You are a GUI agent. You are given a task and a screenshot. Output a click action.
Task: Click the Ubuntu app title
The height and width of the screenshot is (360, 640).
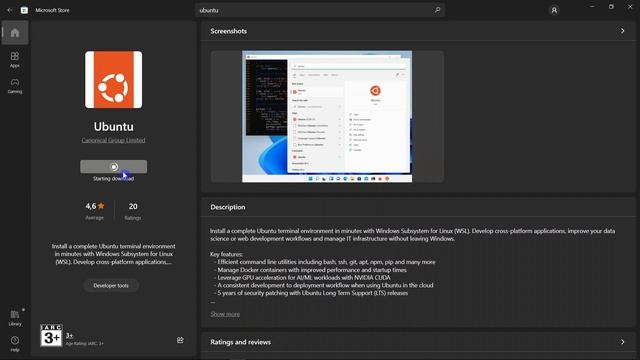113,127
